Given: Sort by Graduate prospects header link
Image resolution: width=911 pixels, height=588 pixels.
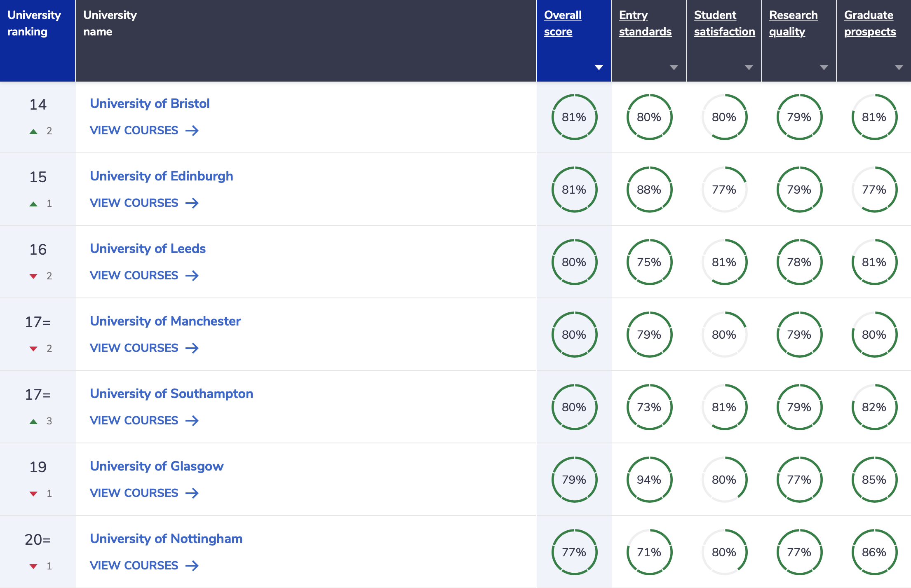Looking at the screenshot, I should [x=870, y=23].
